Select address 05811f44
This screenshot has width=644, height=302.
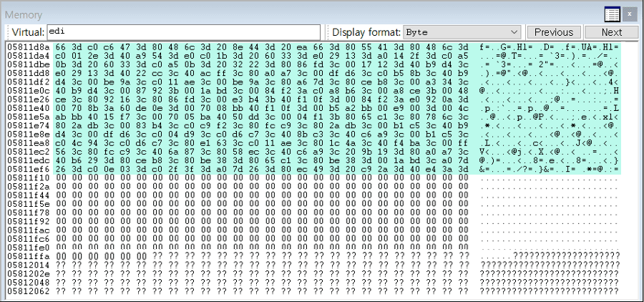click(x=29, y=195)
